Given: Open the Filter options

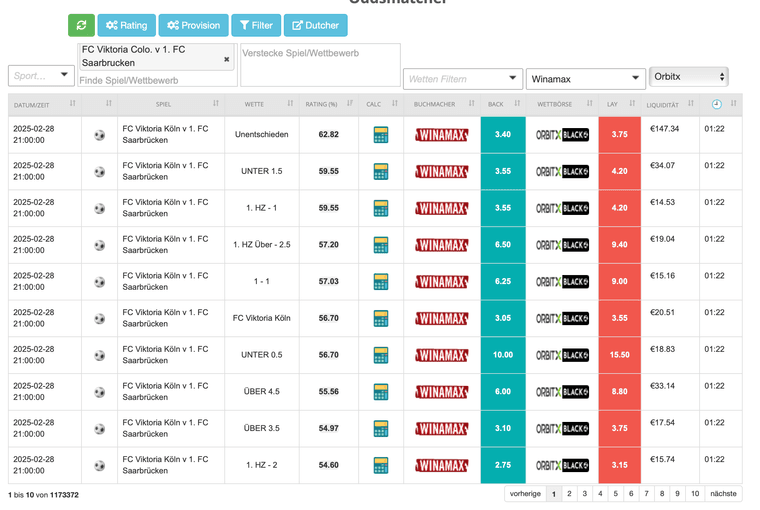Looking at the screenshot, I should [256, 25].
